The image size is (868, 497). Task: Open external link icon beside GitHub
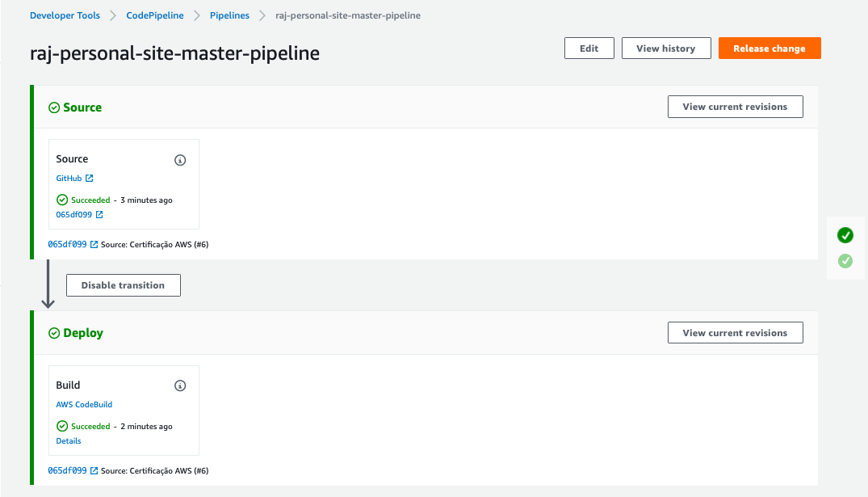(x=89, y=178)
